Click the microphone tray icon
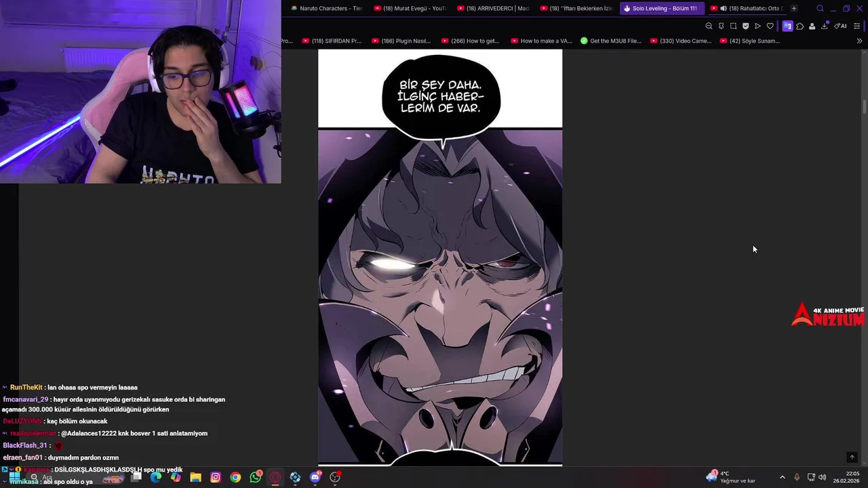 pyautogui.click(x=797, y=477)
